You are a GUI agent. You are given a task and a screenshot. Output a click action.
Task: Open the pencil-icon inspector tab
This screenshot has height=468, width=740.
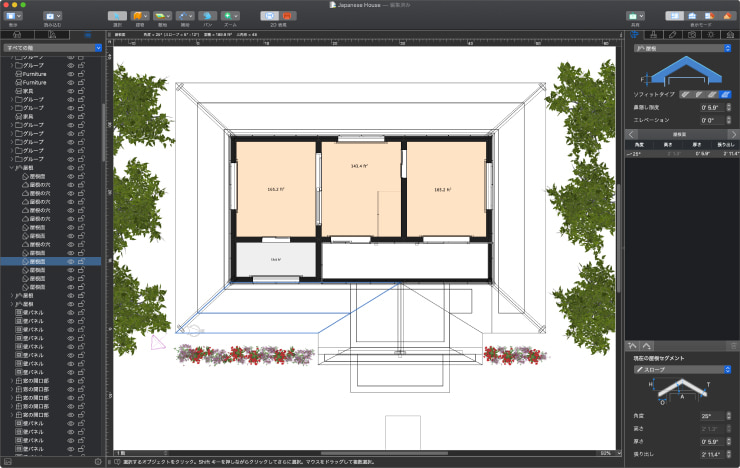[673, 35]
